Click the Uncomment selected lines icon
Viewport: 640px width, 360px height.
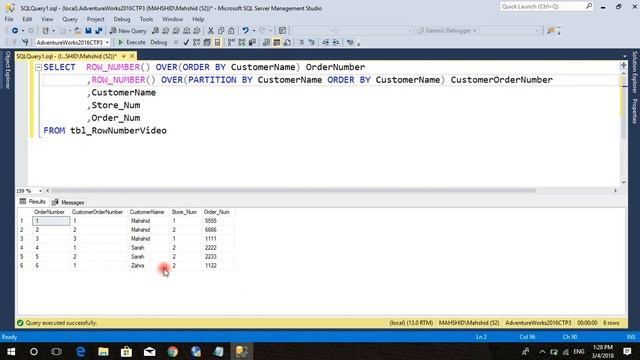point(311,42)
